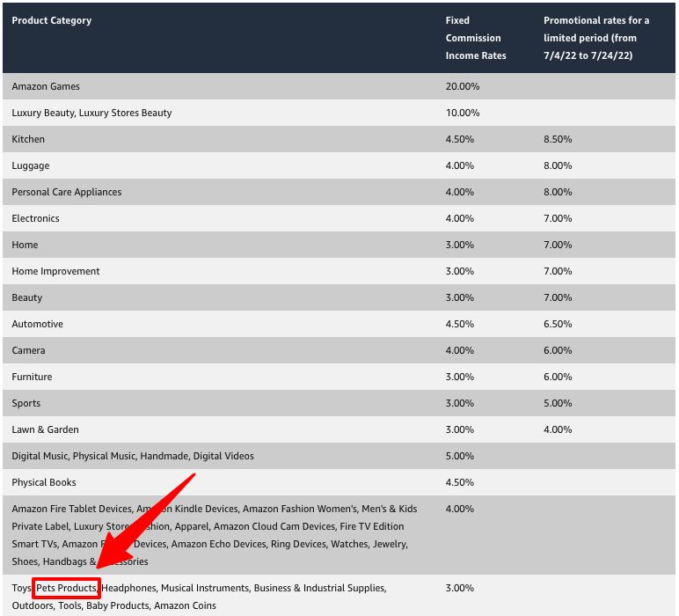
Task: Click the Promotional rates column header
Action: [x=595, y=38]
